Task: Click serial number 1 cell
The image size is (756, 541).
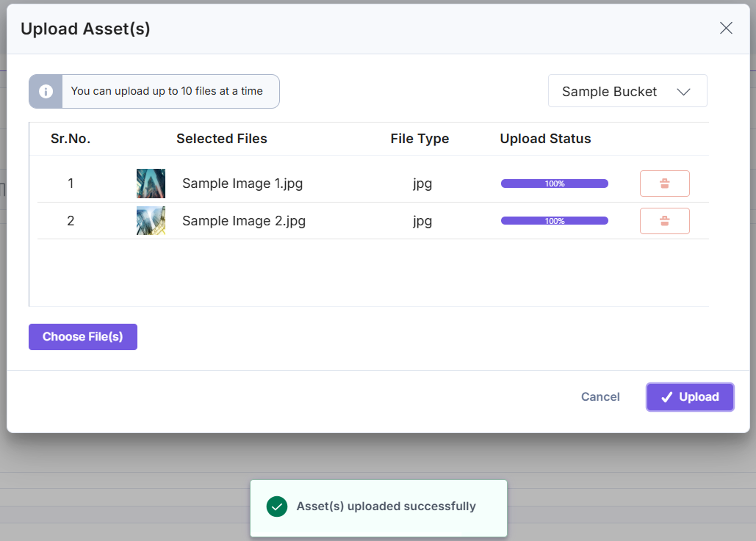Action: pyautogui.click(x=71, y=184)
